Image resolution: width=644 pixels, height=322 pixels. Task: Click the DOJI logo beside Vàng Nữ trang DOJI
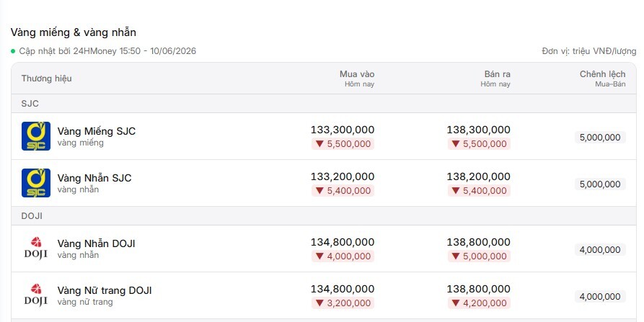36,295
